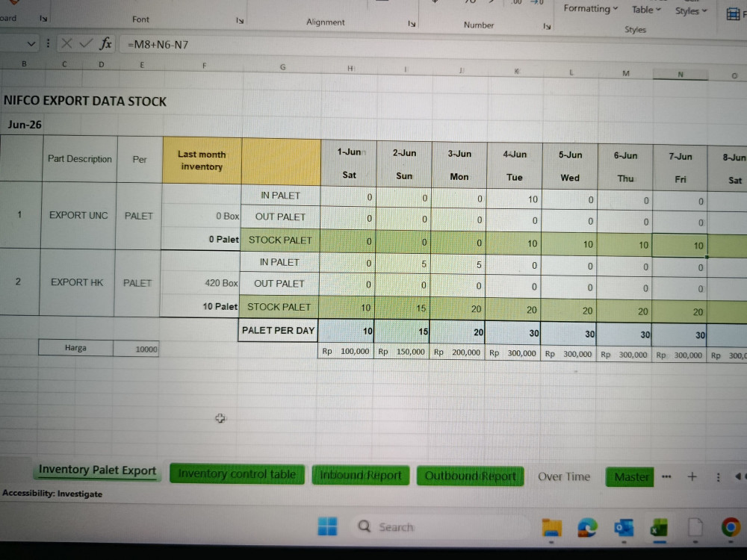Select the 4-Jun Tue header cell

point(515,166)
